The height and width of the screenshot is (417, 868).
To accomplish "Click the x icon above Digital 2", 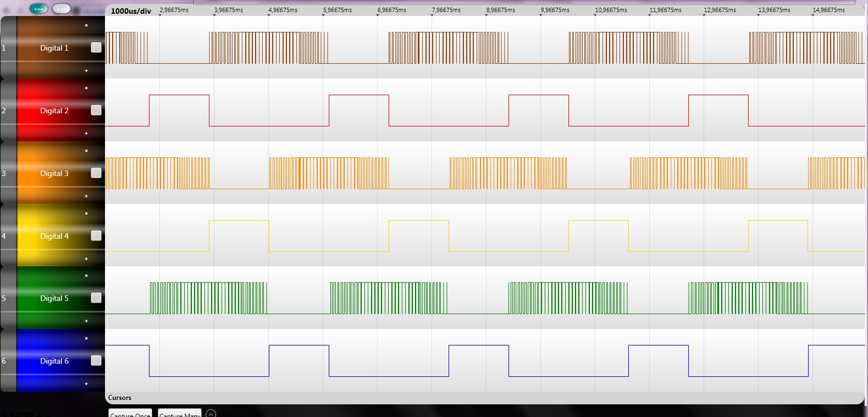I will click(86, 88).
